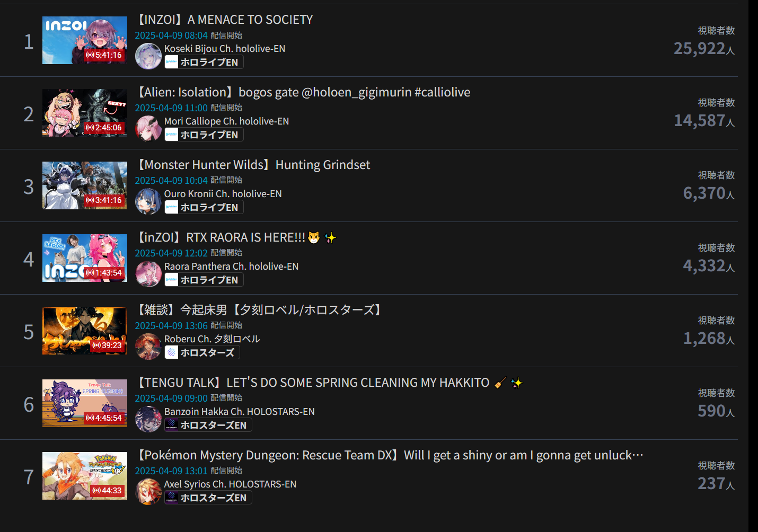Click Raora Panthera channel avatar icon

[x=148, y=274]
